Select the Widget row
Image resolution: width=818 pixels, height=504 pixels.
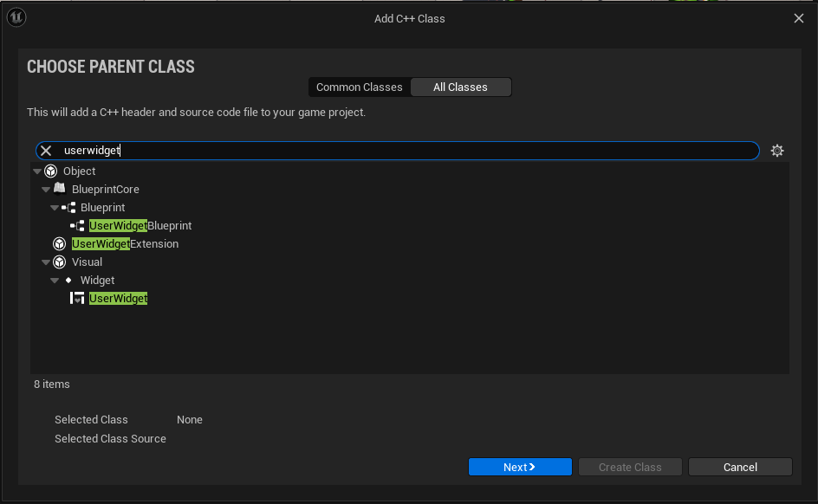[410, 281]
